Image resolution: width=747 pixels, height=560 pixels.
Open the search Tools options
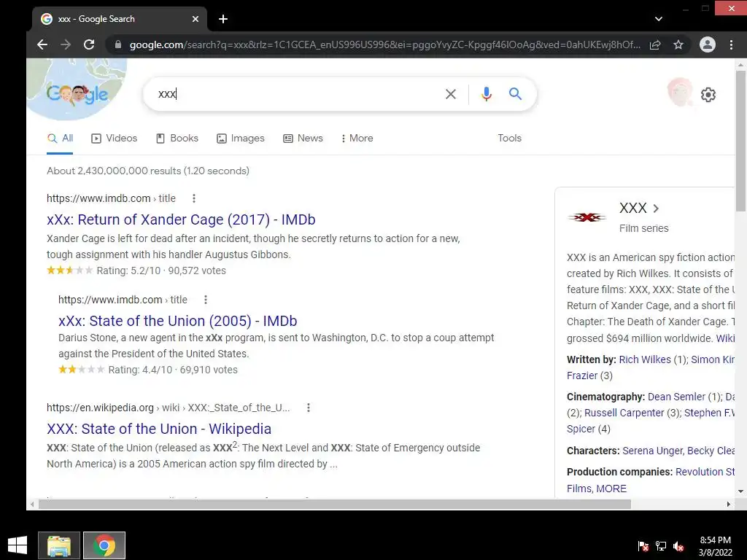510,138
